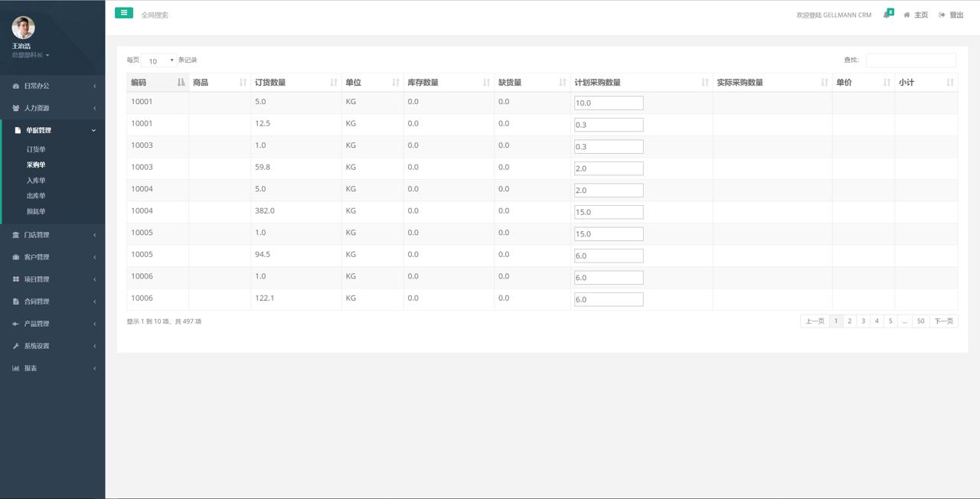Toggle sorting on the 单价 column header
Image resolution: width=980 pixels, height=499 pixels.
[x=863, y=83]
